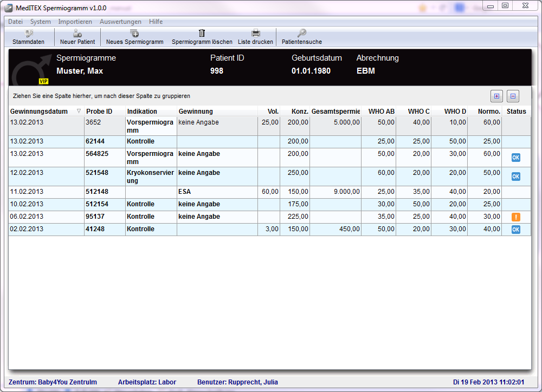The height and width of the screenshot is (392, 542).
Task: Click the 9.000,00 Gesamtspermie value
Action: pyautogui.click(x=347, y=192)
